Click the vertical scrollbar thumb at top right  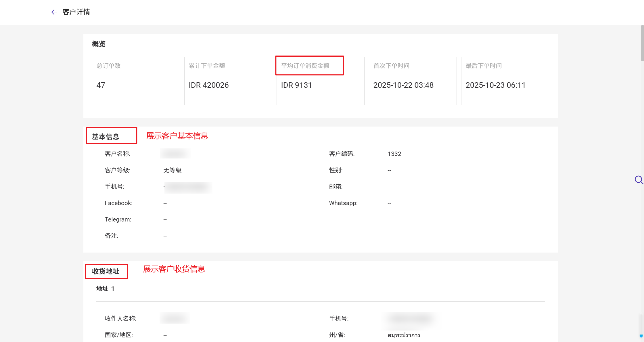click(642, 43)
